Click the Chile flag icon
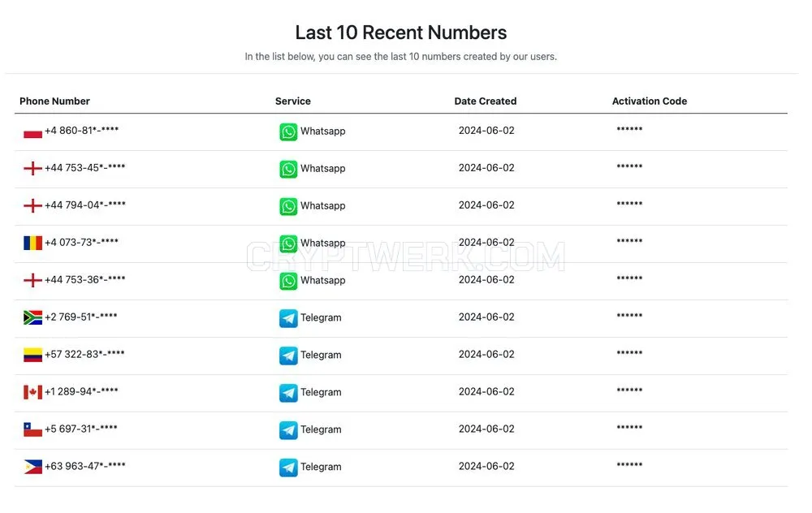 tap(32, 429)
